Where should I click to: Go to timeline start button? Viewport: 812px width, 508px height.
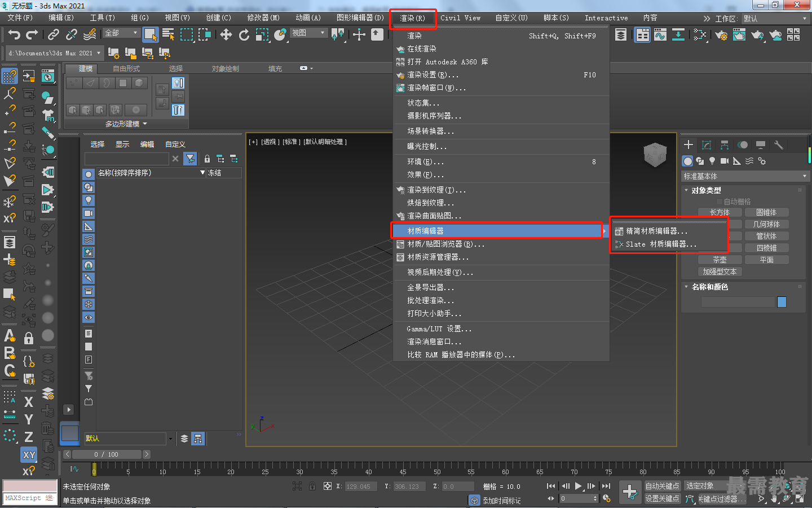[551, 486]
